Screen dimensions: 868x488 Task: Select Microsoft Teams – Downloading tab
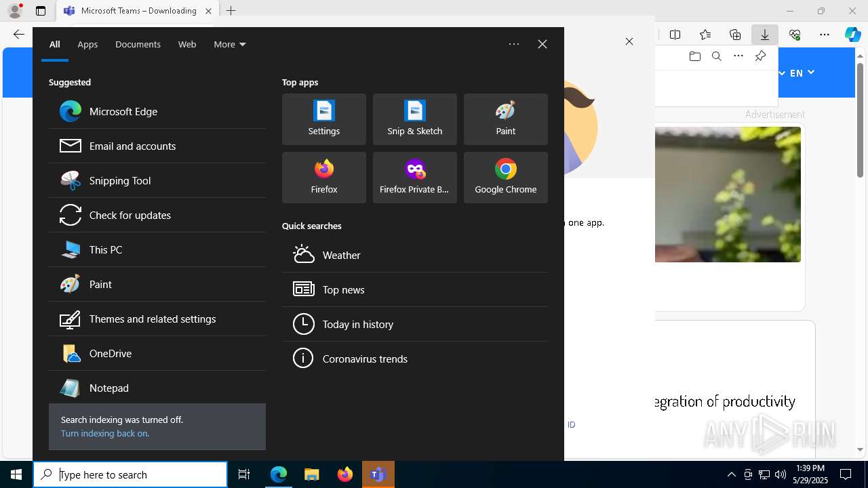138,11
